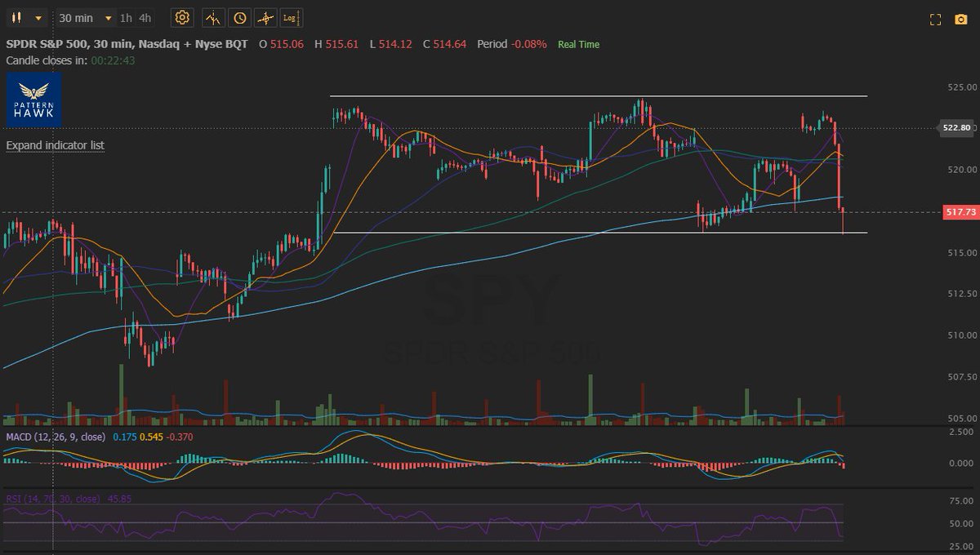Enter fullscreen with the bracket icon
980x555 pixels.
point(937,20)
